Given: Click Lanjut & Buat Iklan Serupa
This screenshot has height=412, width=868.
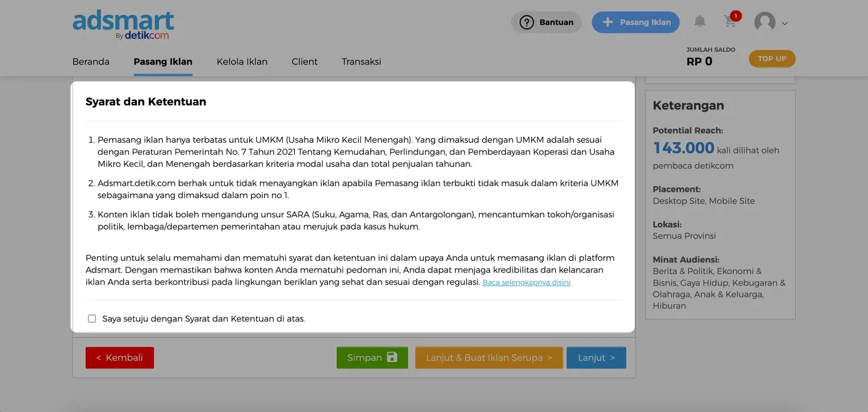Looking at the screenshot, I should click(x=488, y=357).
